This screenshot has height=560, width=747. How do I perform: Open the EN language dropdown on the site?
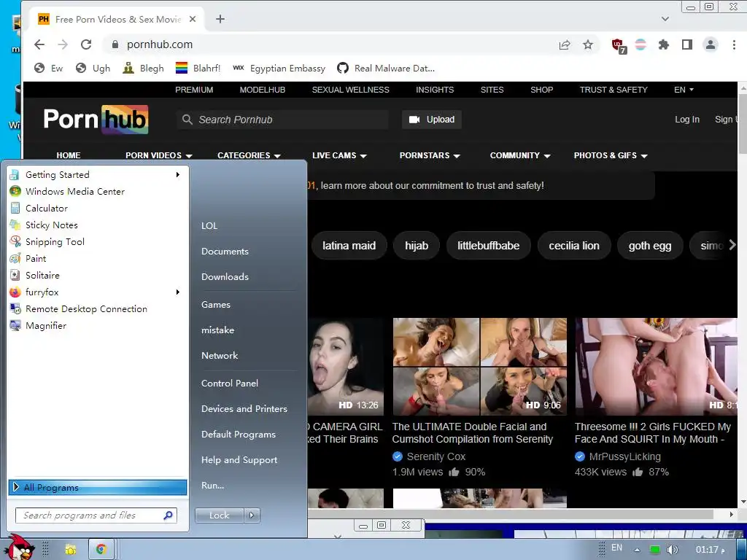point(684,90)
